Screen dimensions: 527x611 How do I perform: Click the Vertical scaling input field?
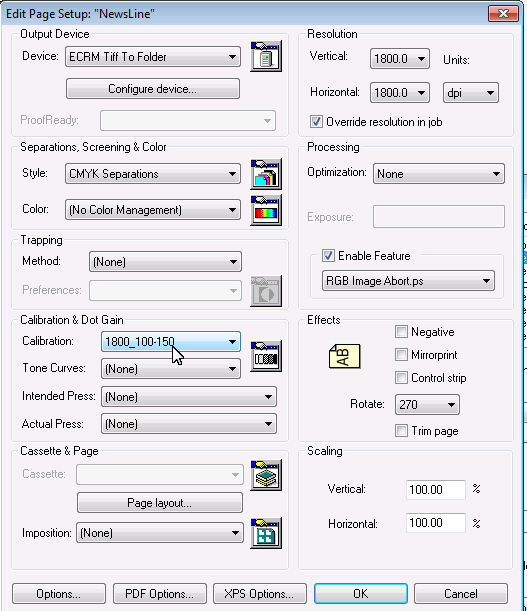[x=436, y=489]
